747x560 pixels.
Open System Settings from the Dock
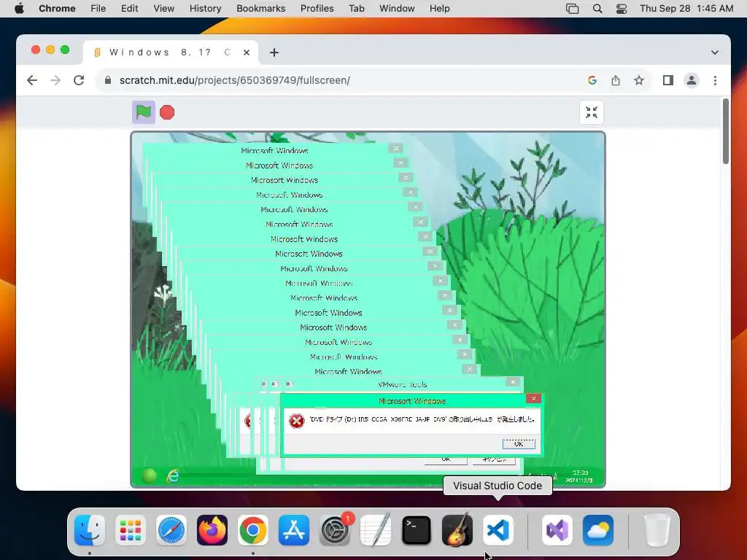(335, 530)
